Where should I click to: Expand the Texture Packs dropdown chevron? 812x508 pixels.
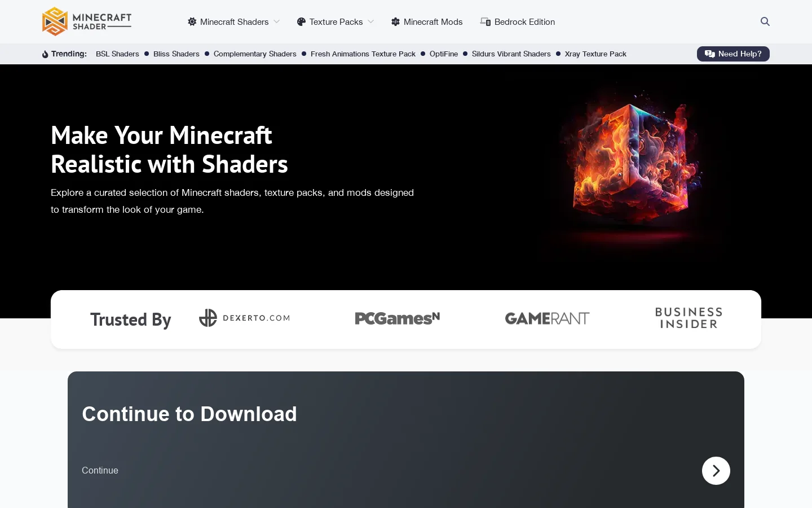point(370,21)
